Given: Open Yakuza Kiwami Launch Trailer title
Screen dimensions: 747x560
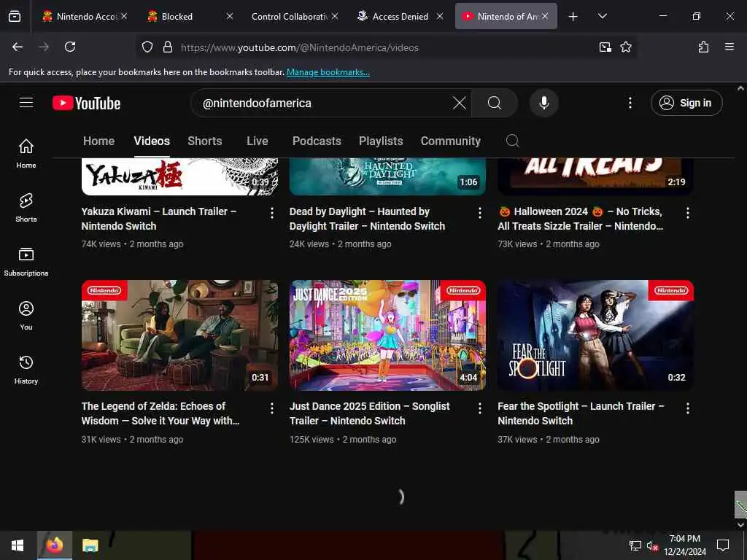Looking at the screenshot, I should tap(159, 219).
